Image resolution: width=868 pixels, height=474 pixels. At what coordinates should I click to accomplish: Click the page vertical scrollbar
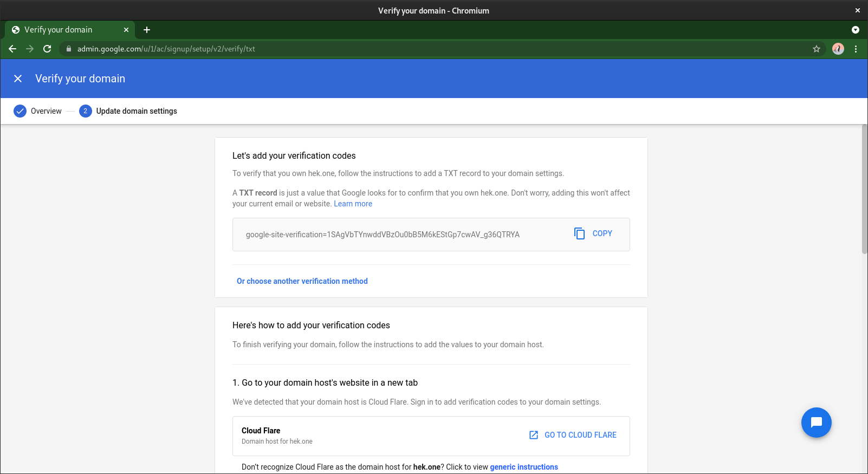click(x=864, y=189)
